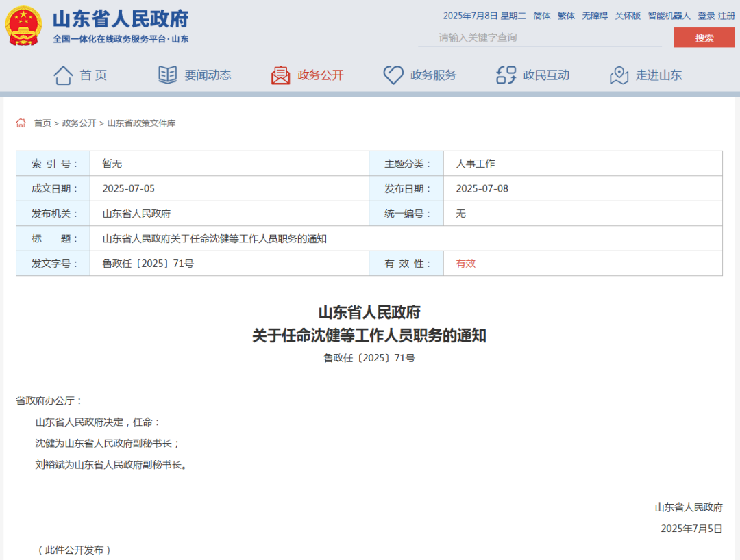This screenshot has height=560, width=740.
Task: Open 政务服务 navigation item
Action: [x=433, y=75]
